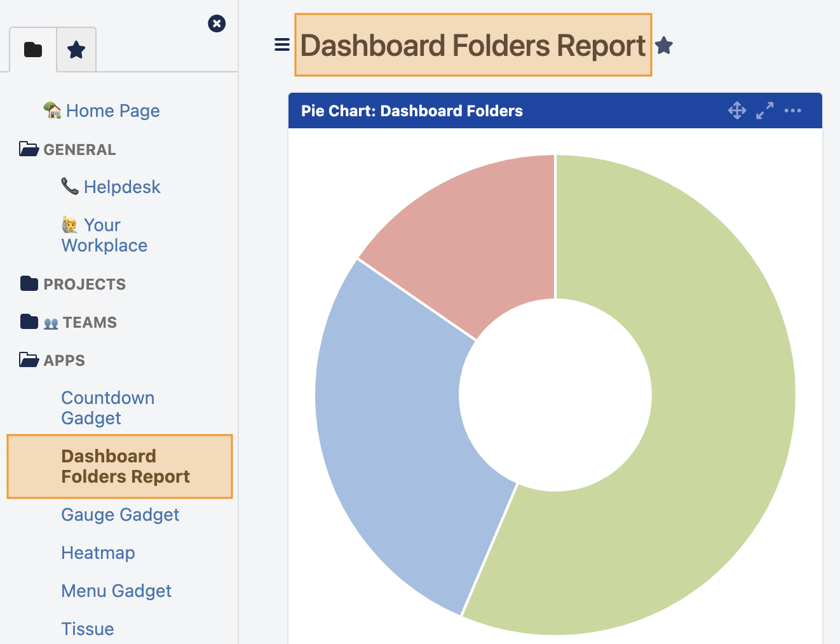Click the house icon next to Home Page
Viewport: 840px width, 644px height.
[x=53, y=109]
